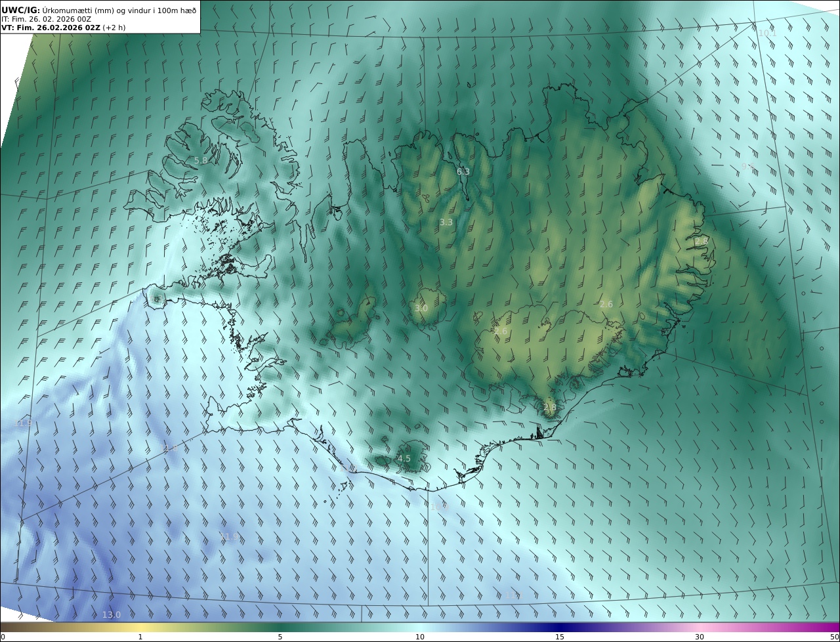This screenshot has width=840, height=642.
Task: Select the 2.8 value on the east fjords
Action: [702, 242]
